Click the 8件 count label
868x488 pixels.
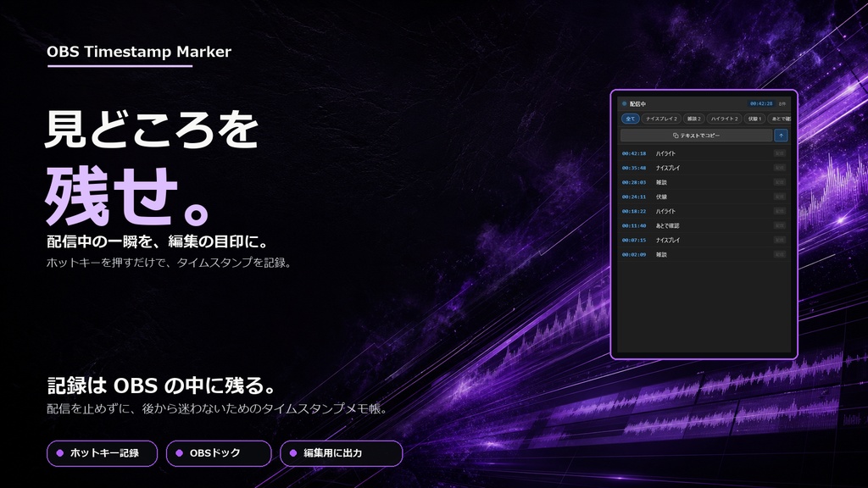click(782, 103)
